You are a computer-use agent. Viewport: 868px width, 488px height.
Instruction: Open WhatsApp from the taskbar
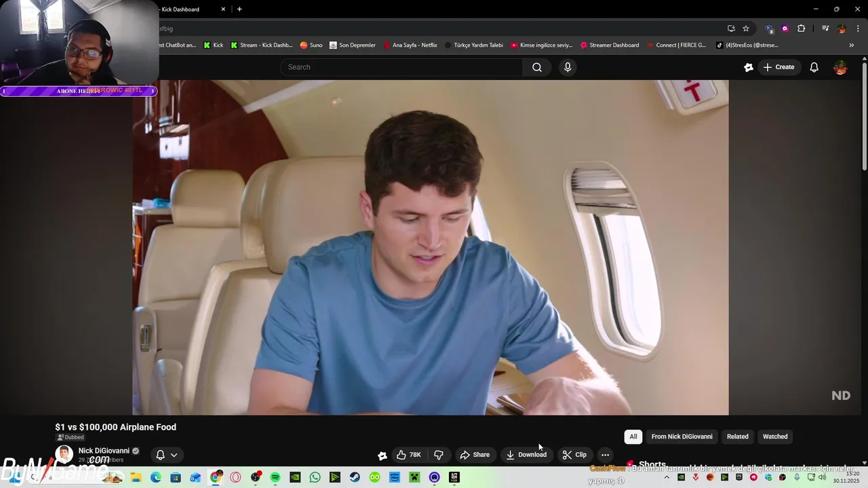tap(315, 477)
